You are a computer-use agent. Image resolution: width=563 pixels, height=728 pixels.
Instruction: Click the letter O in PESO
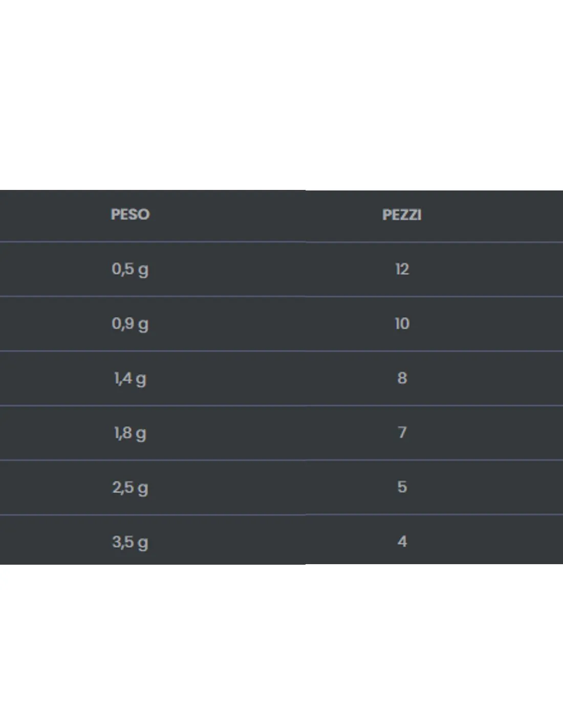144,214
